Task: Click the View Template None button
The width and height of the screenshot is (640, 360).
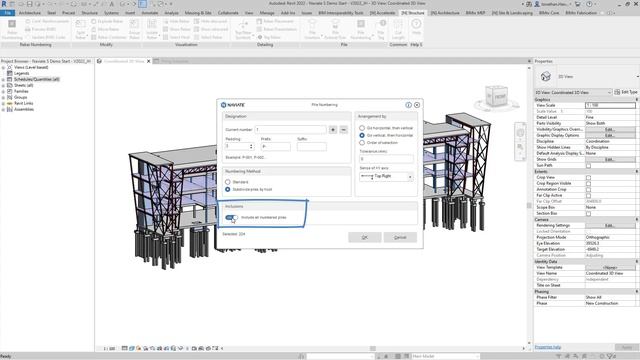Action: pyautogui.click(x=610, y=267)
